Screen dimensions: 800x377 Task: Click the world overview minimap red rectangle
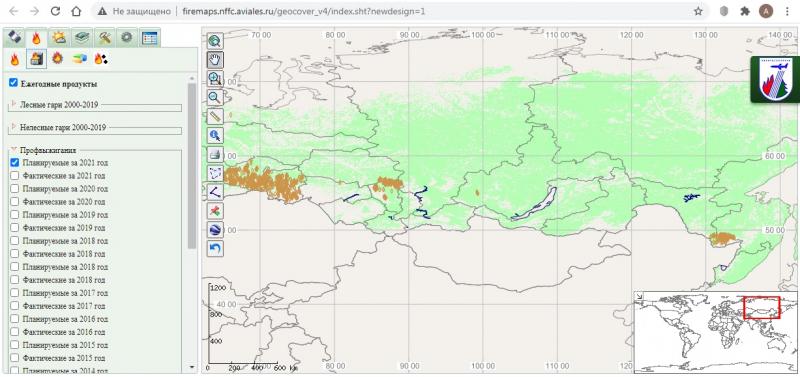pyautogui.click(x=761, y=307)
